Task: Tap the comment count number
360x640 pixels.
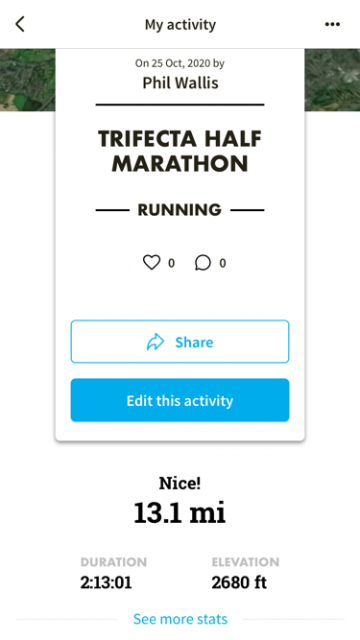Action: (x=222, y=263)
